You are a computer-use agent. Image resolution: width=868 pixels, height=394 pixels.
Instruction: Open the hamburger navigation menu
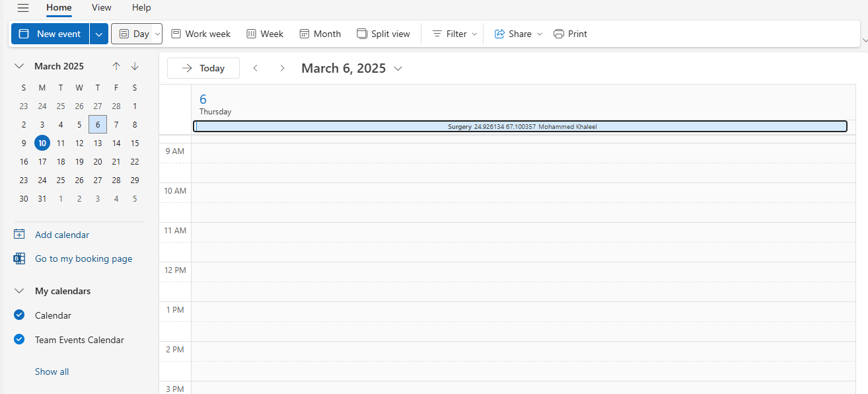23,8
